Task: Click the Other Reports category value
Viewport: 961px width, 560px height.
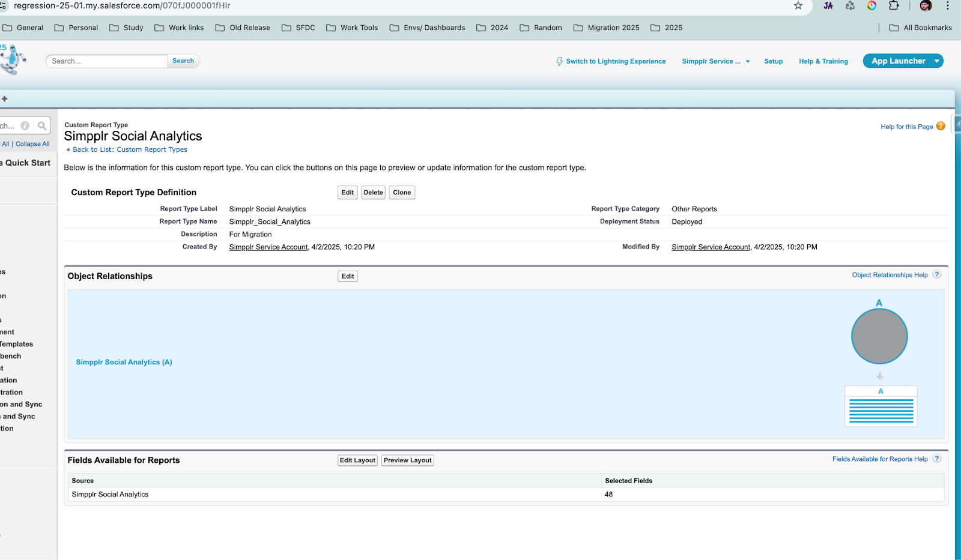Action: (694, 209)
